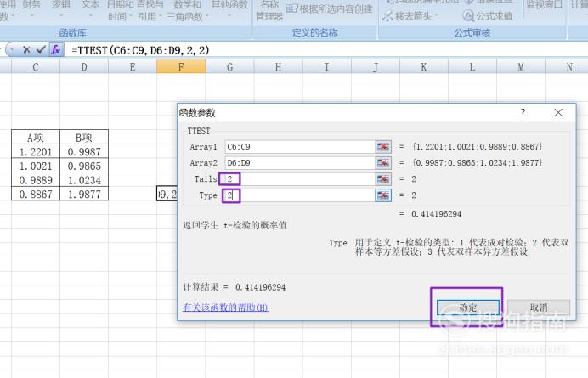Open the 监视窗口 button

[x=544, y=5]
